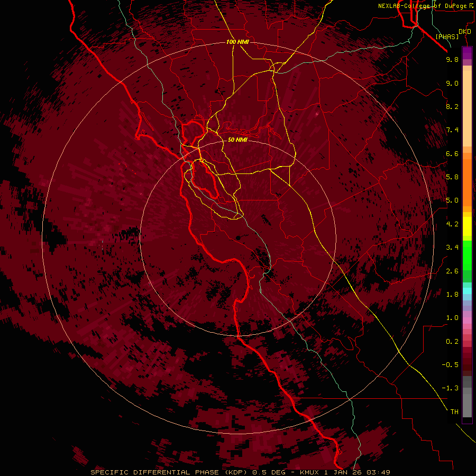The width and height of the screenshot is (476, 476).
Task: Click the "1 JAN 26" date in the caption
Action: point(343,472)
